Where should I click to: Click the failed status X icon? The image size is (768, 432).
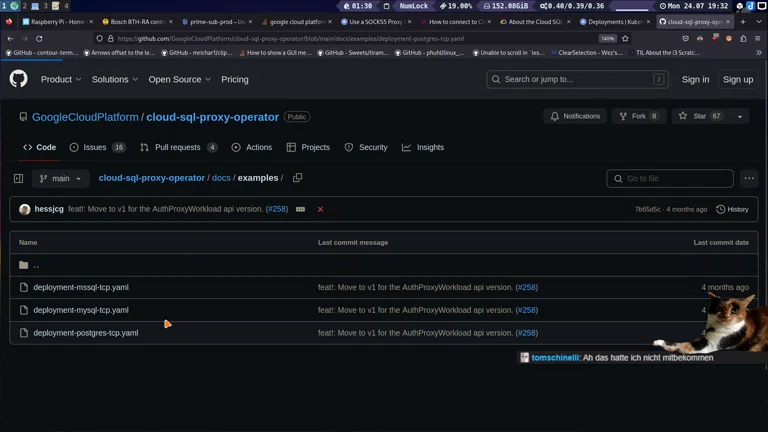click(x=320, y=209)
